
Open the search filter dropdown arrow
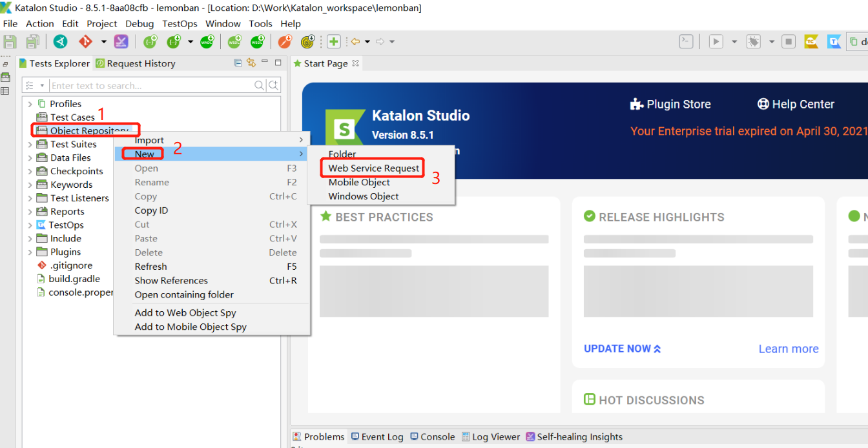(x=42, y=85)
